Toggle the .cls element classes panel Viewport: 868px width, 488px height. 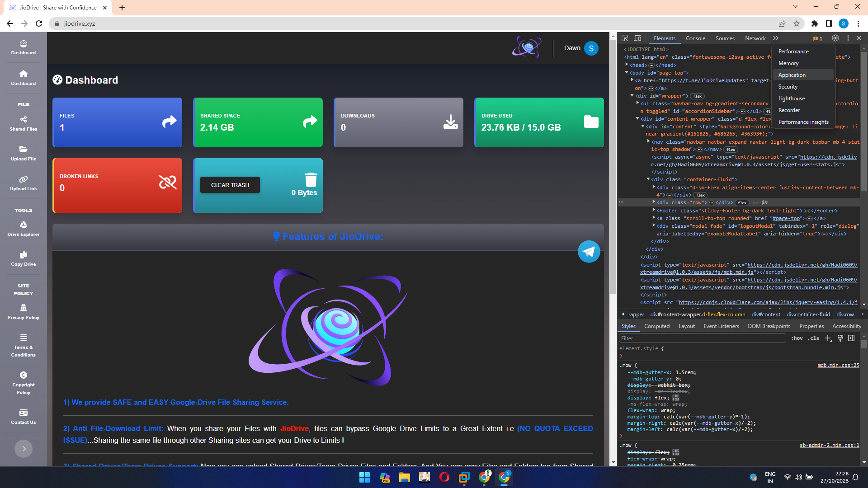pos(814,338)
